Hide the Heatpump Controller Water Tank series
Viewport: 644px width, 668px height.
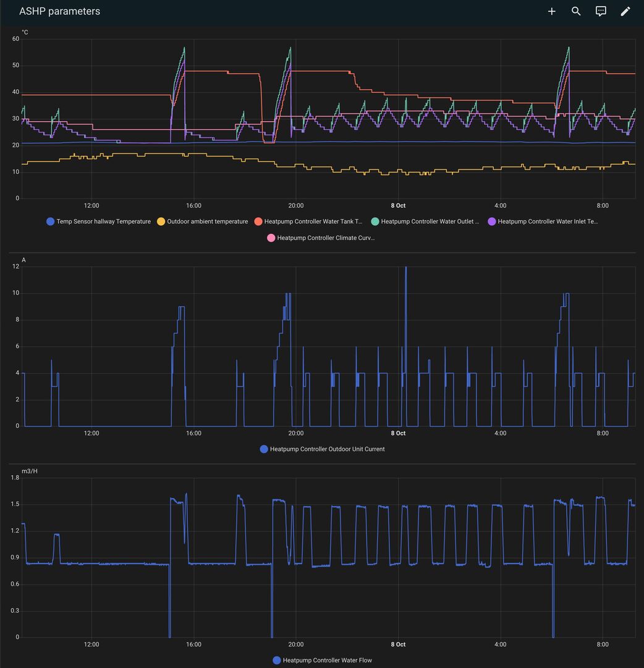[313, 221]
